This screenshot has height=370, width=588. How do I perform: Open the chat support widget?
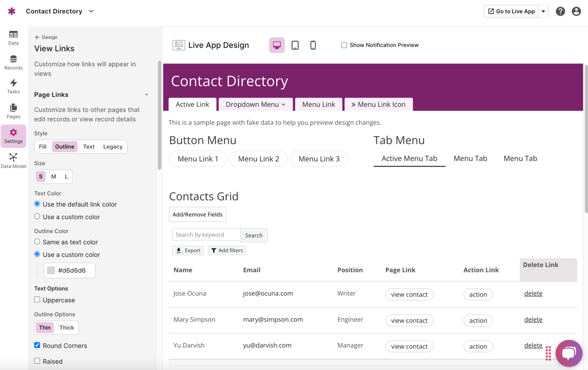568,353
